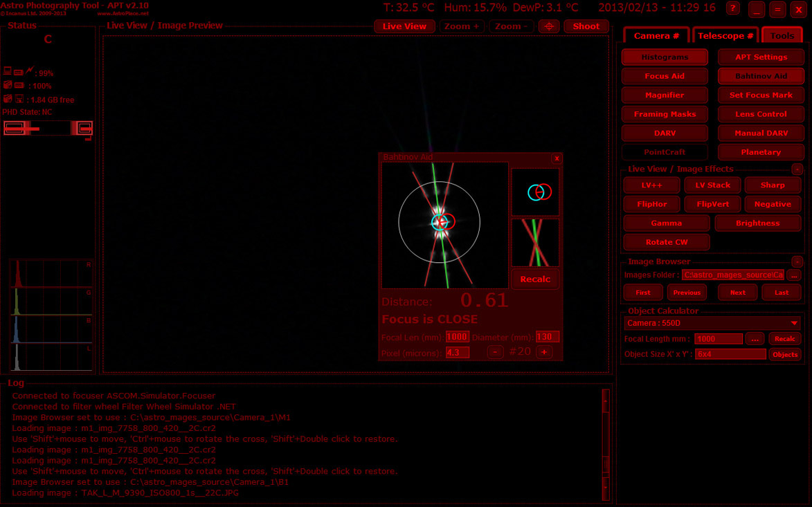This screenshot has width=812, height=507.
Task: Switch to the Camera # tab
Action: pyautogui.click(x=656, y=35)
